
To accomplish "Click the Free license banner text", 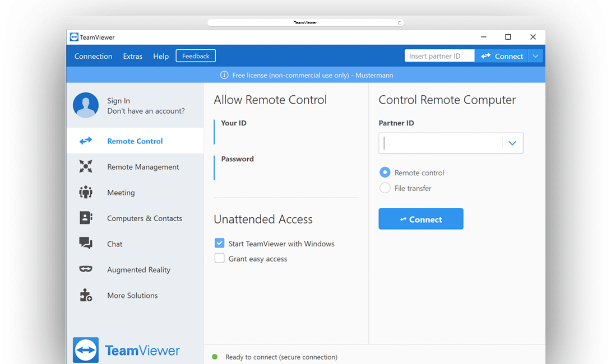I will click(x=313, y=75).
